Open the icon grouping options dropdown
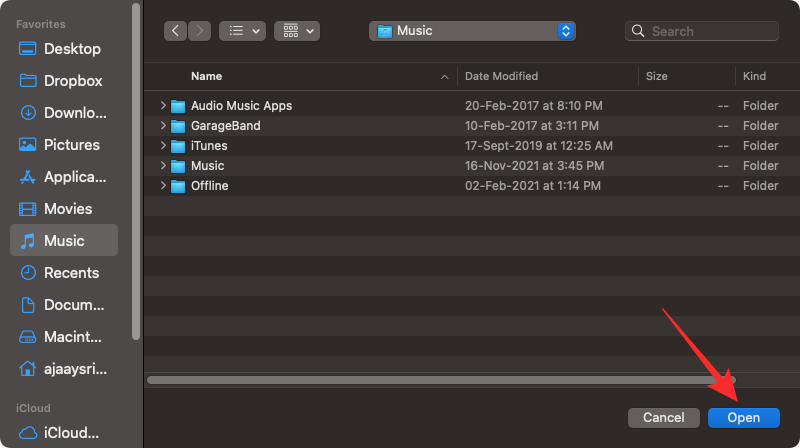This screenshot has width=800, height=448. [297, 31]
